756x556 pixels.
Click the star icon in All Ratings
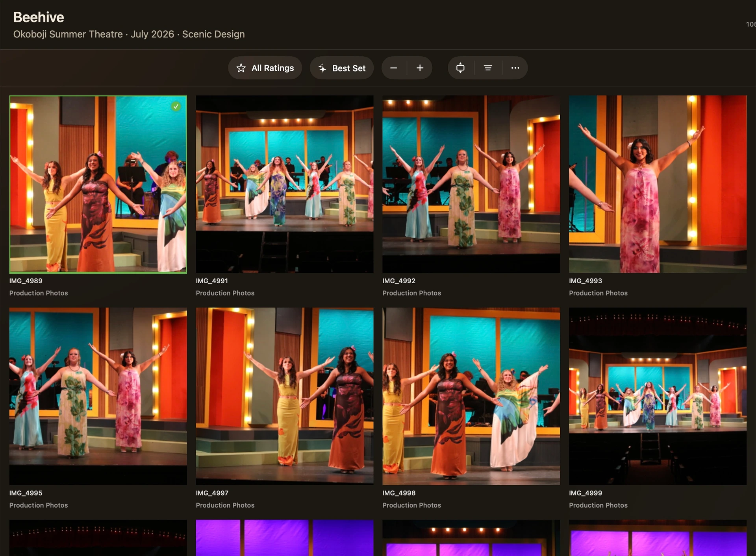pos(241,68)
